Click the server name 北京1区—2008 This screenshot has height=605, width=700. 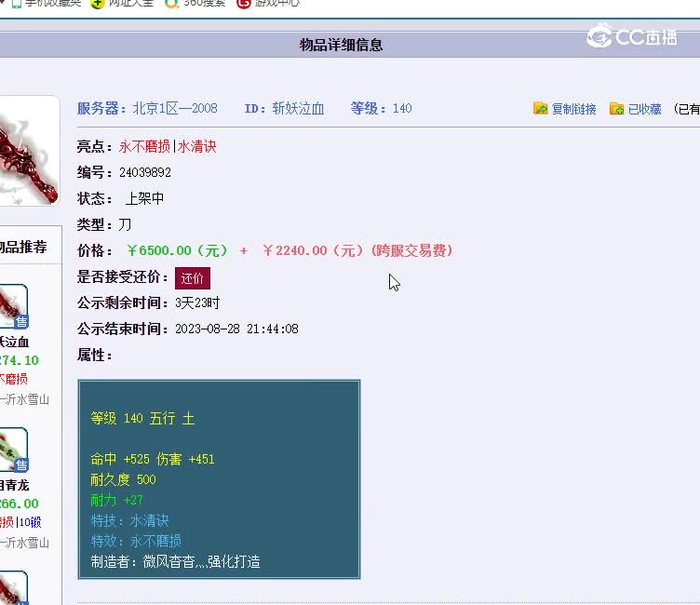coord(175,108)
